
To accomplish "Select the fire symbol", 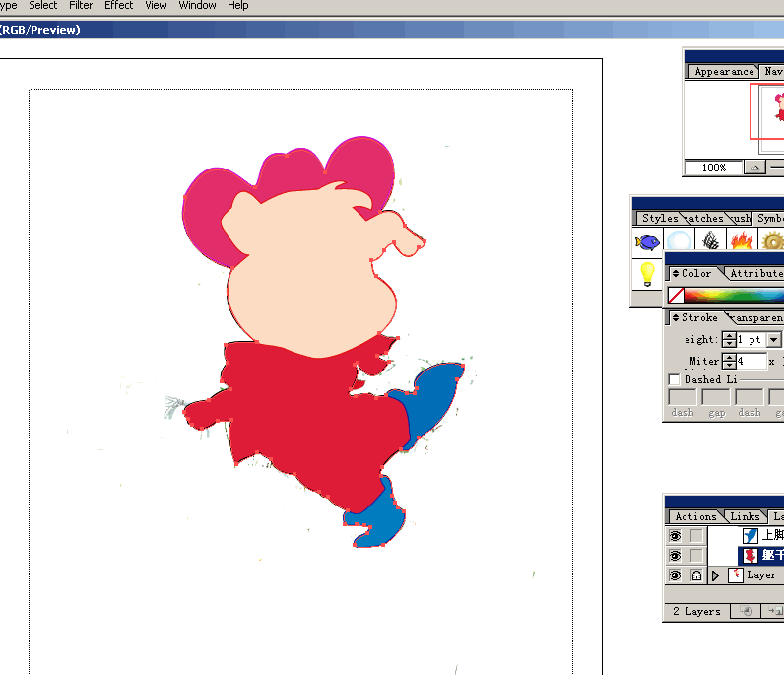I will coord(742,241).
